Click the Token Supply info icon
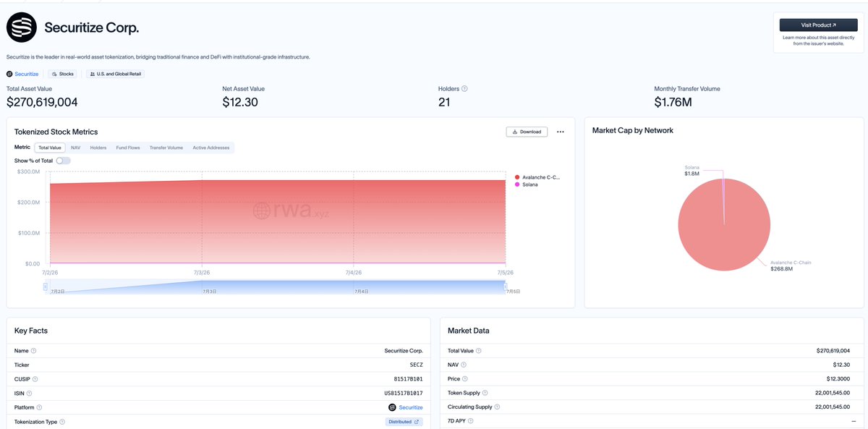The width and height of the screenshot is (868, 429). point(486,393)
